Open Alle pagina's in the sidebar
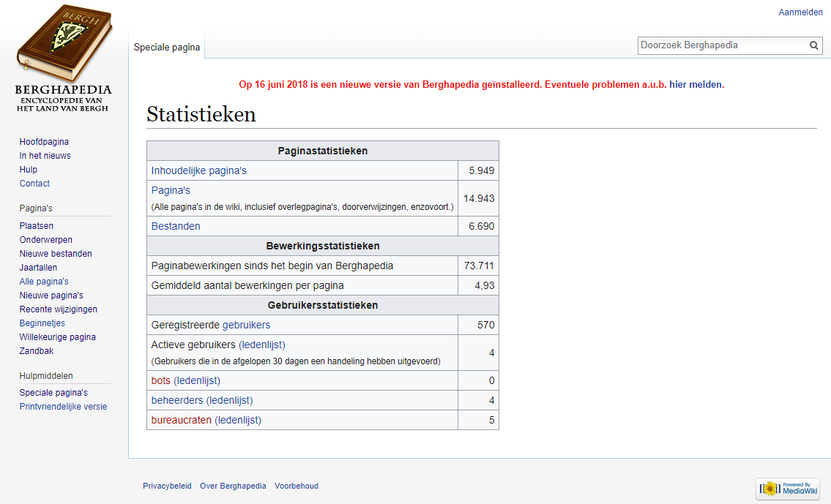 coord(44,281)
